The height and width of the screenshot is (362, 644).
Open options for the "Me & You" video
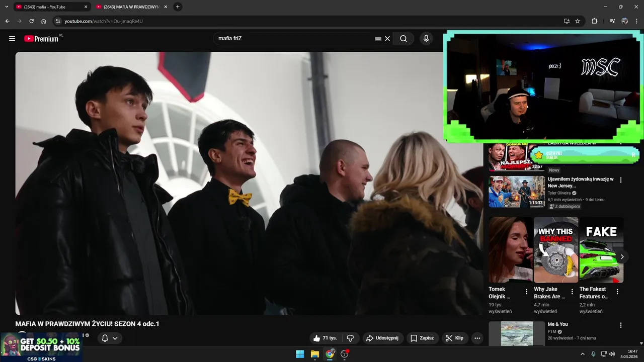pyautogui.click(x=621, y=325)
